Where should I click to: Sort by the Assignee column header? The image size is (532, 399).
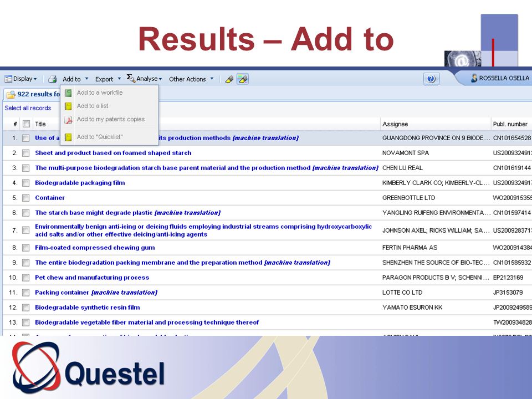(395, 124)
